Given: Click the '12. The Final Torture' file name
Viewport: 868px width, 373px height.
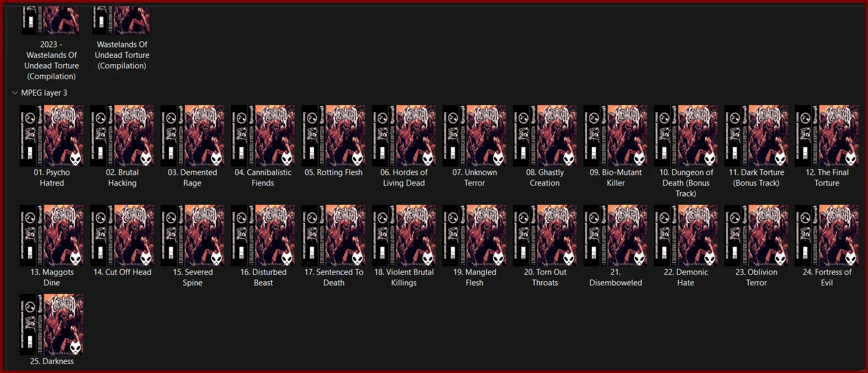Looking at the screenshot, I should click(x=827, y=178).
